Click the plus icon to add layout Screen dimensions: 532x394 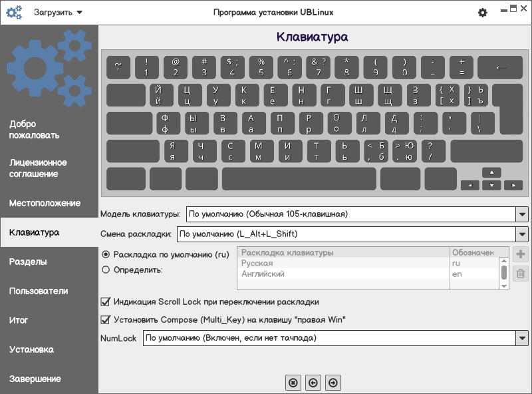click(521, 254)
